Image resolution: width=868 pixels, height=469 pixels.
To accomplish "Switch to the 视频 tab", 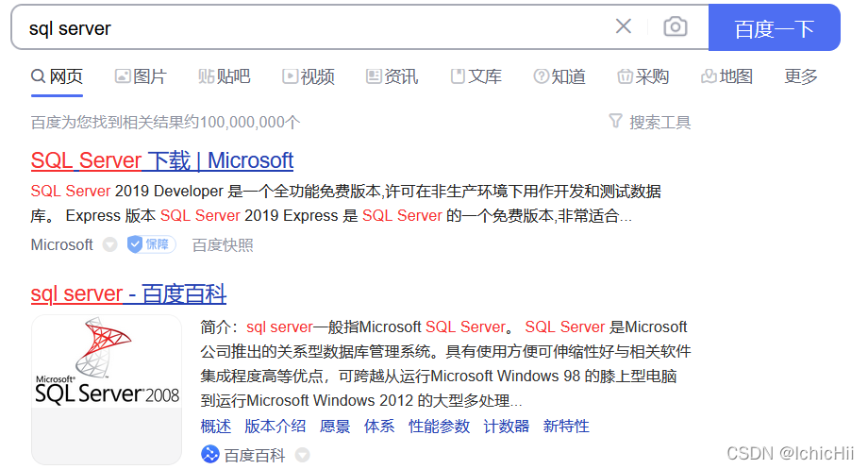I will click(x=309, y=76).
